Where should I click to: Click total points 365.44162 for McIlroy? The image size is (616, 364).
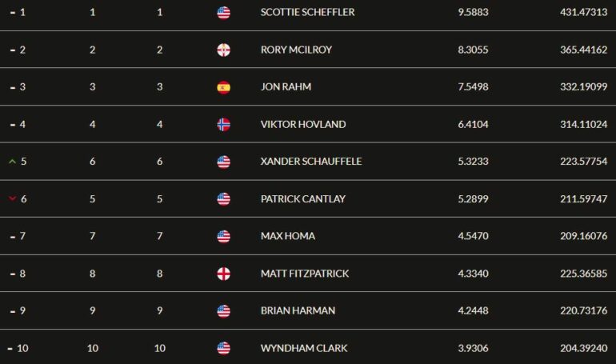583,50
